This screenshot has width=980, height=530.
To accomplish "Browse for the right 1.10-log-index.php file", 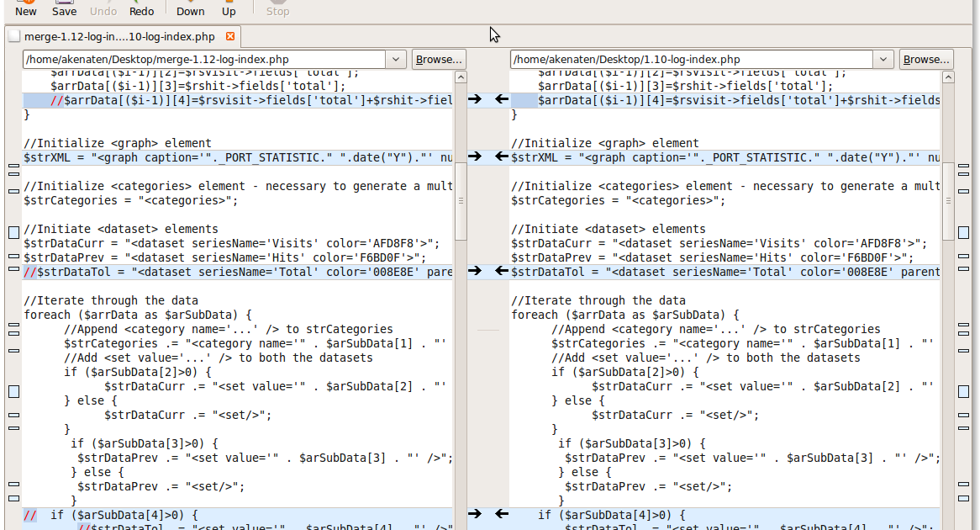I will pyautogui.click(x=926, y=60).
